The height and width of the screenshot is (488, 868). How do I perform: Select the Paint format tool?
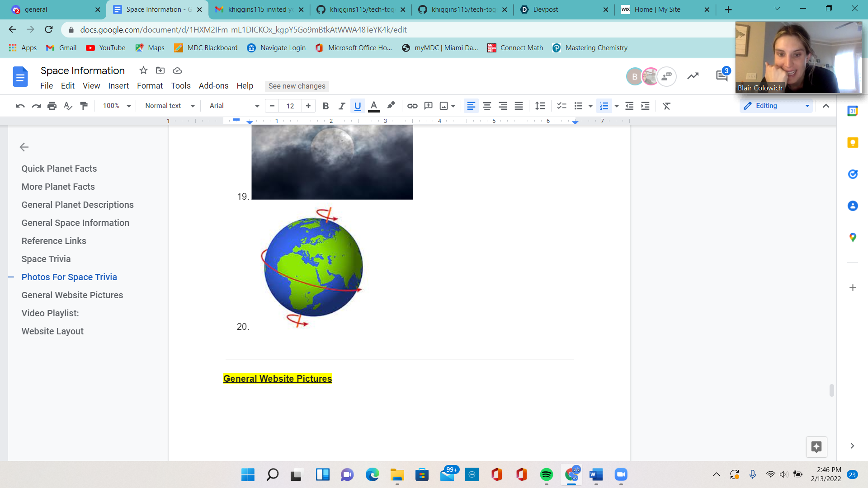click(x=84, y=106)
